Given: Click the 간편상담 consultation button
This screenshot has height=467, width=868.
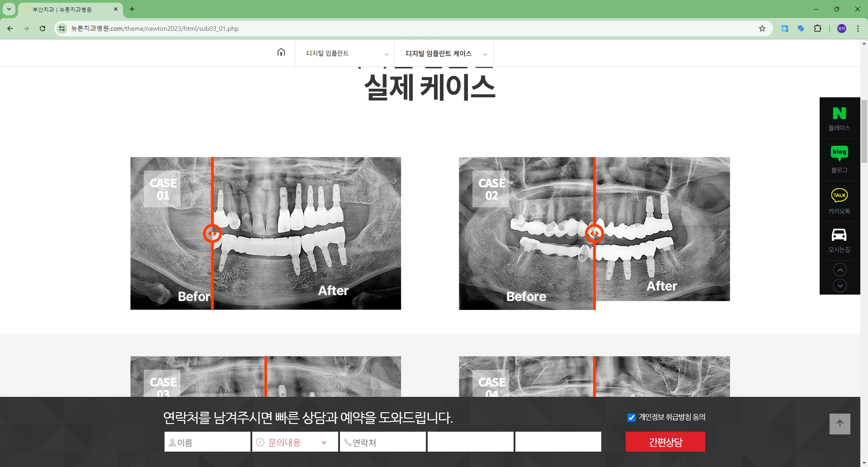Looking at the screenshot, I should click(665, 442).
